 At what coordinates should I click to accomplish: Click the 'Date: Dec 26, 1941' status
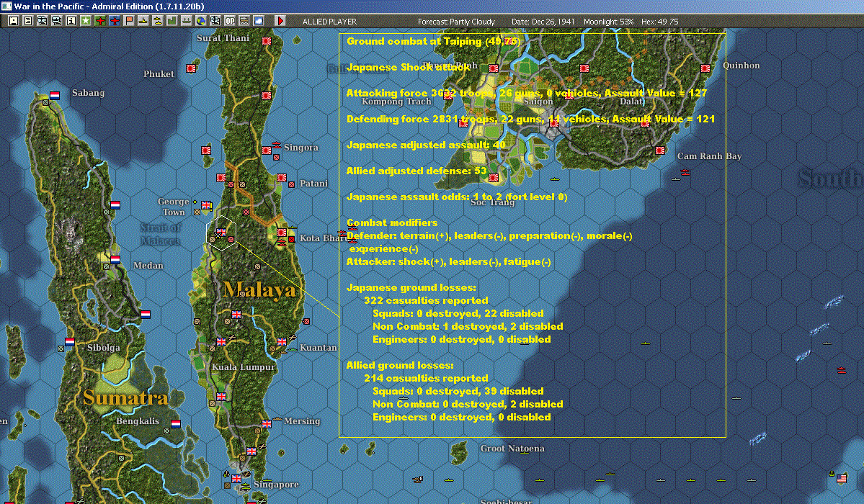pos(543,22)
